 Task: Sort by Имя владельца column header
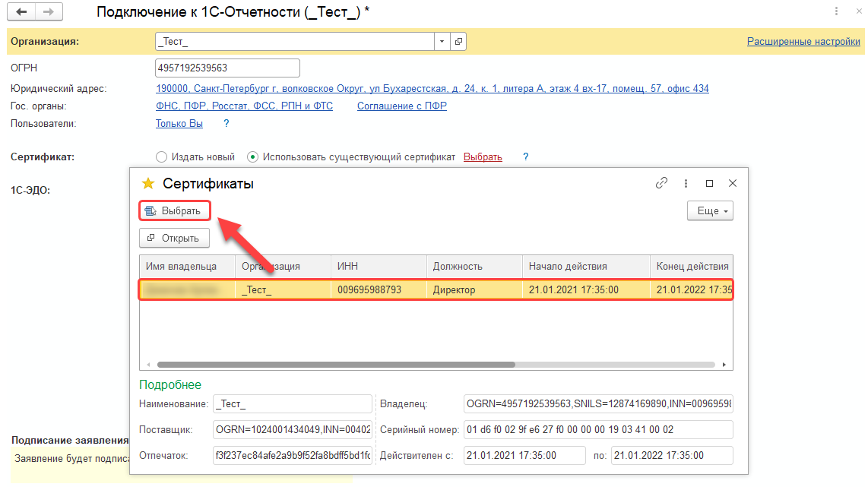pyautogui.click(x=187, y=267)
